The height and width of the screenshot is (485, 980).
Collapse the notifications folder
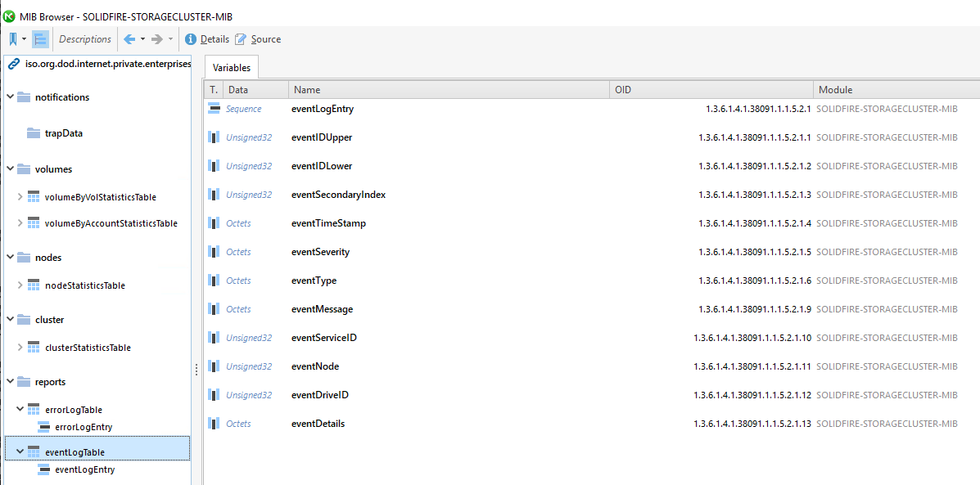coord(11,97)
